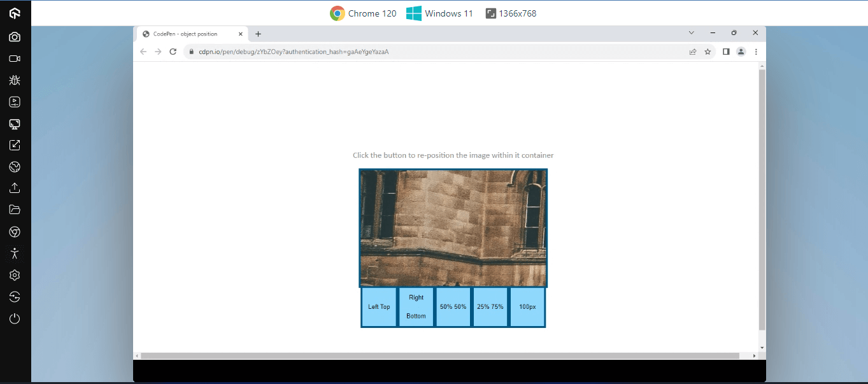Click the padlock site info icon
Viewport: 868px width, 384px height.
click(x=190, y=52)
